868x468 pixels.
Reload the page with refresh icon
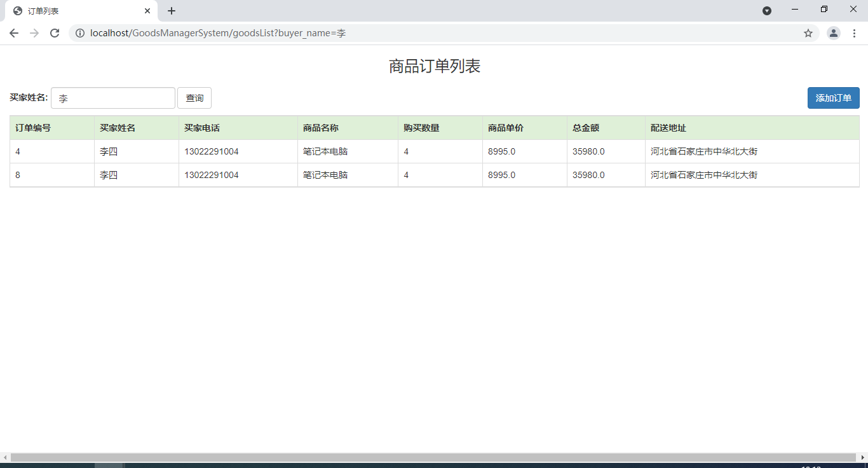tap(55, 33)
